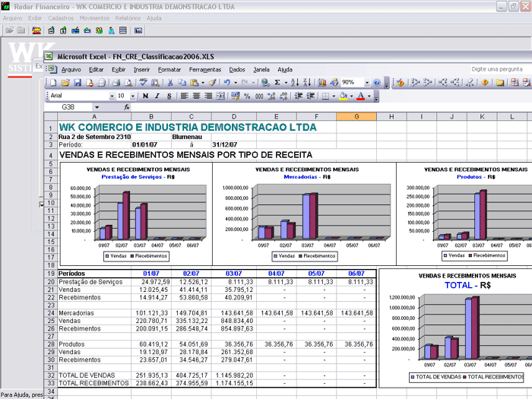Select the row 19 header
Screen dimensions: 532x399
tap(51, 274)
